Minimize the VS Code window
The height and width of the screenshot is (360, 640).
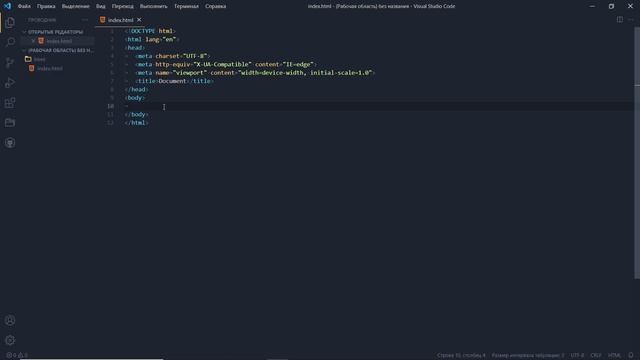[592, 6]
